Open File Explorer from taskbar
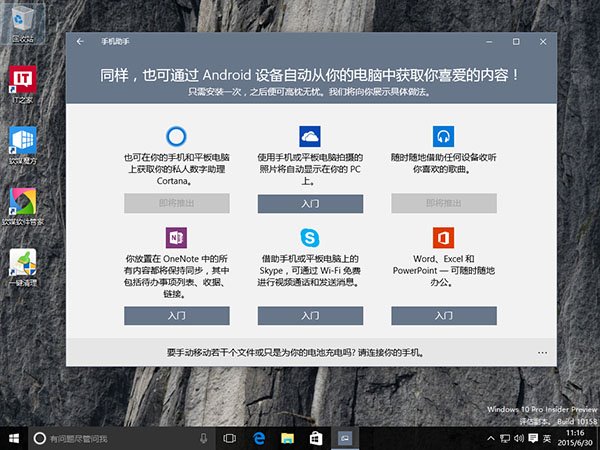 click(x=287, y=439)
